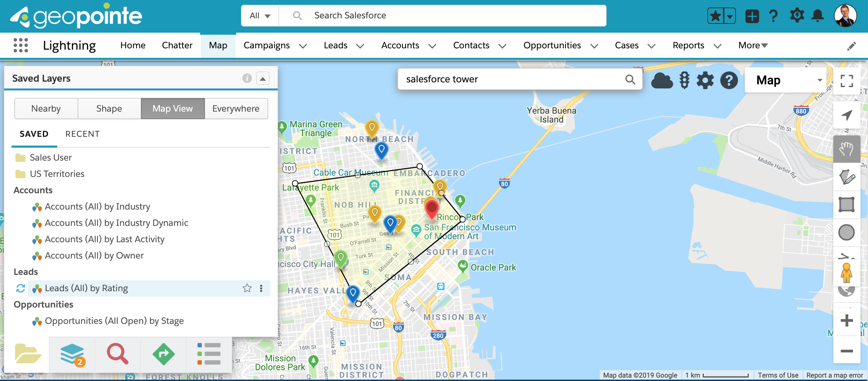Zoom out the map with minus button
Viewport: 868px width, 381px height.
[x=847, y=351]
